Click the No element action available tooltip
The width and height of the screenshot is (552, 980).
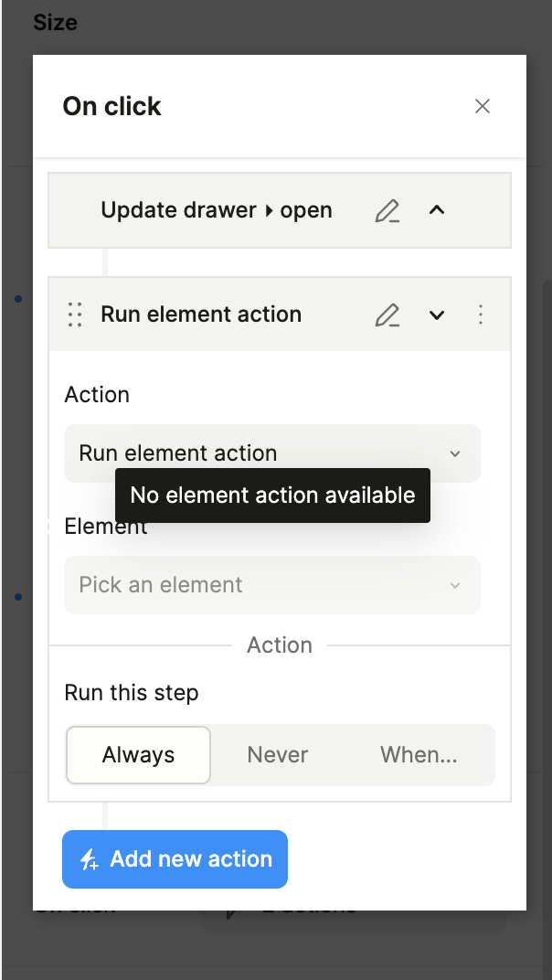(272, 495)
